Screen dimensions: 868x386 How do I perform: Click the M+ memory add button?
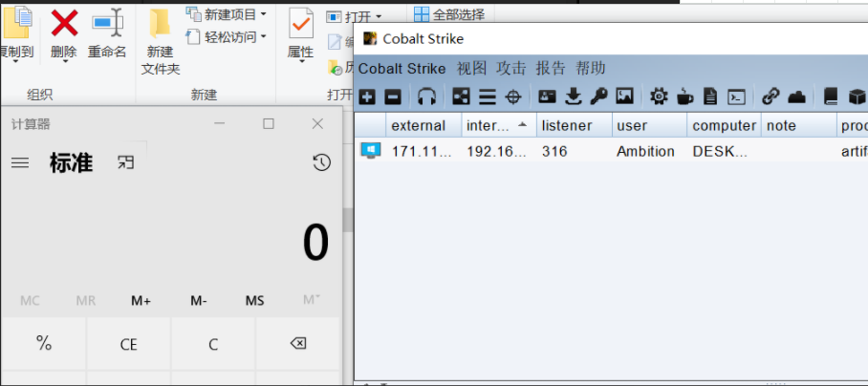click(x=141, y=301)
